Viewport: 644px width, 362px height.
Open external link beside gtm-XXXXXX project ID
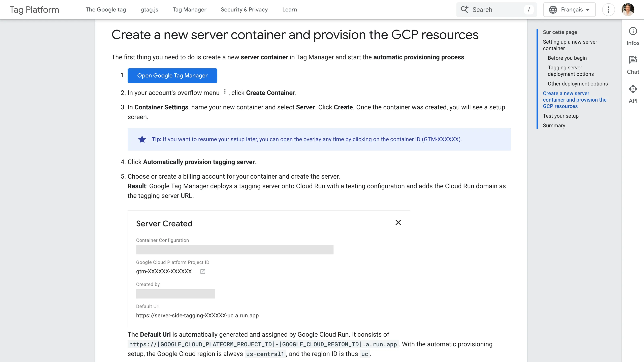pyautogui.click(x=202, y=271)
